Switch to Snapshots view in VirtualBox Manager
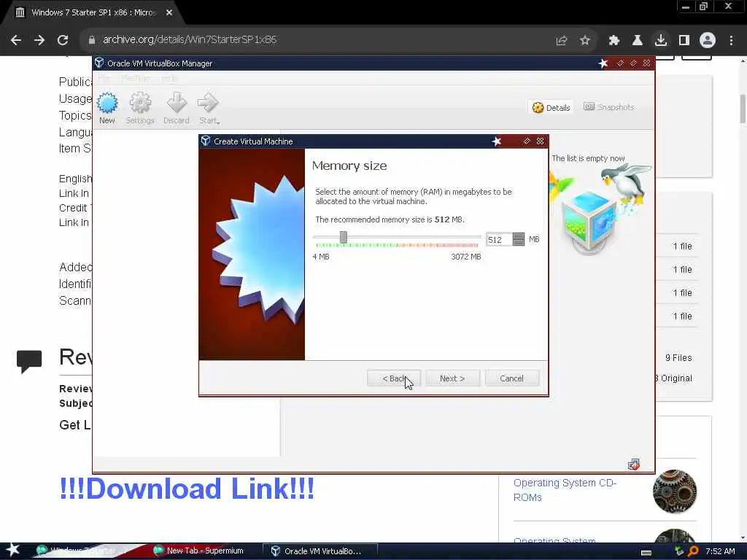Screen dimensions: 747x560 609,107
